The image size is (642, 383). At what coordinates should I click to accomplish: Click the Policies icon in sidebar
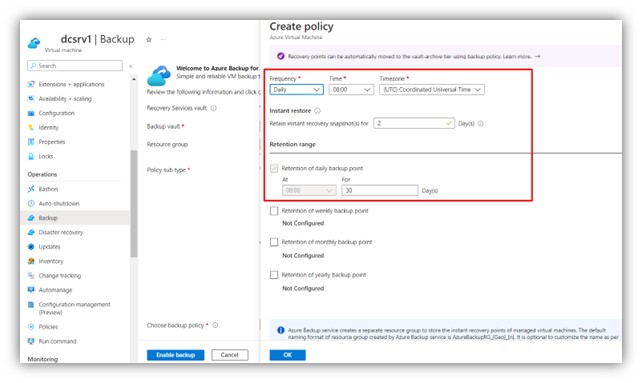31,327
